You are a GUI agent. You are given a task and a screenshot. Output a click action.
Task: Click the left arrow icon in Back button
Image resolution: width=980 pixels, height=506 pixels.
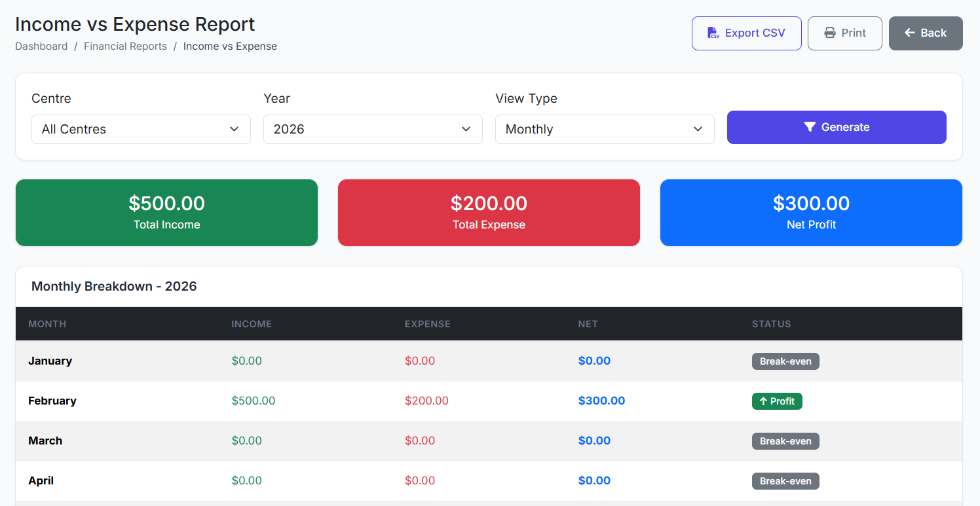point(910,33)
